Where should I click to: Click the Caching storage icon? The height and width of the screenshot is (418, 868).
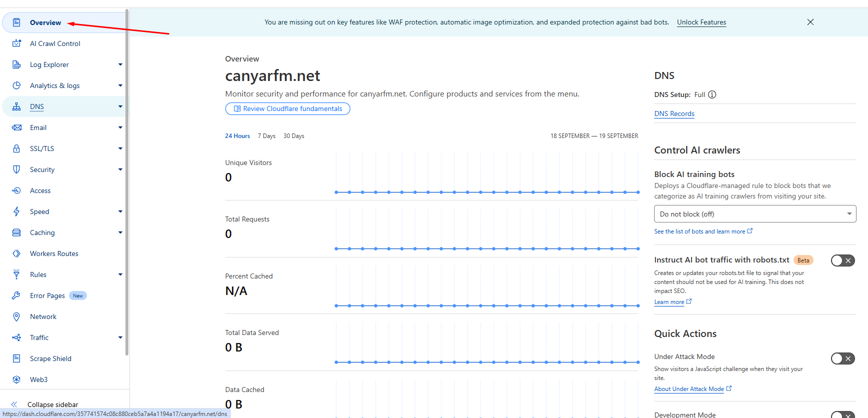[x=16, y=232]
